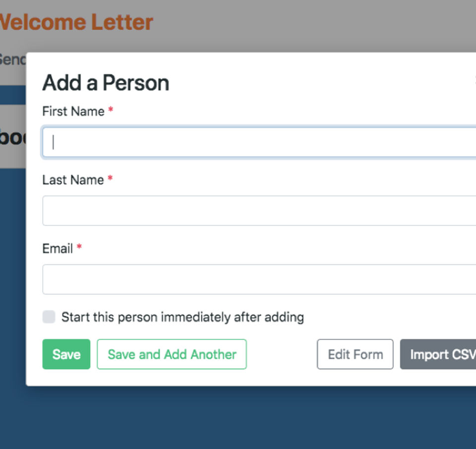
Task: Focus the Last Name text box
Action: click(x=259, y=211)
